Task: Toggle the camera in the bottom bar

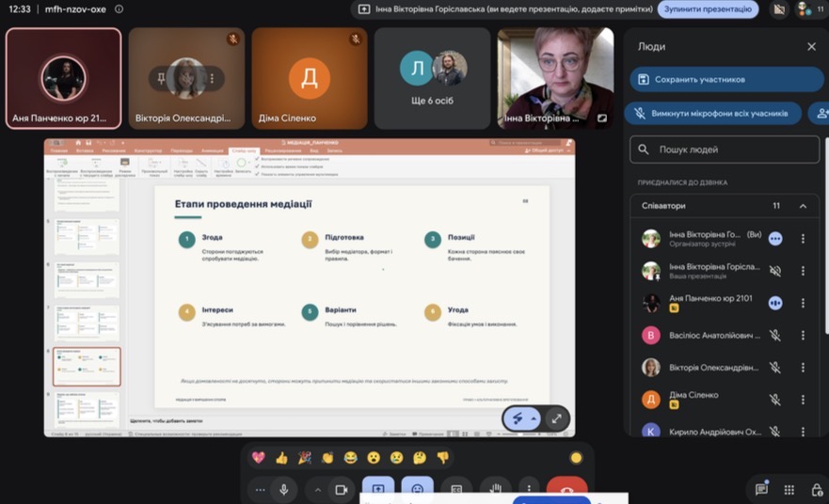Action: [x=342, y=490]
